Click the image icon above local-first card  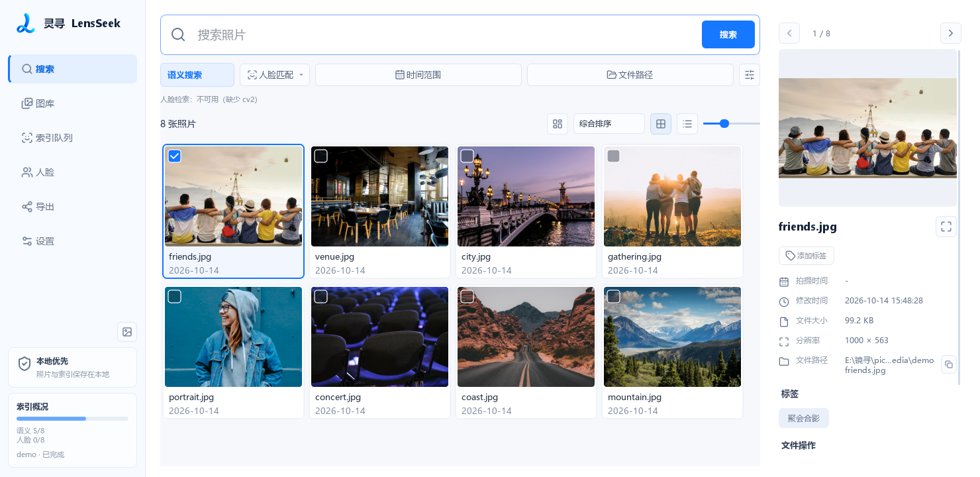coord(127,332)
